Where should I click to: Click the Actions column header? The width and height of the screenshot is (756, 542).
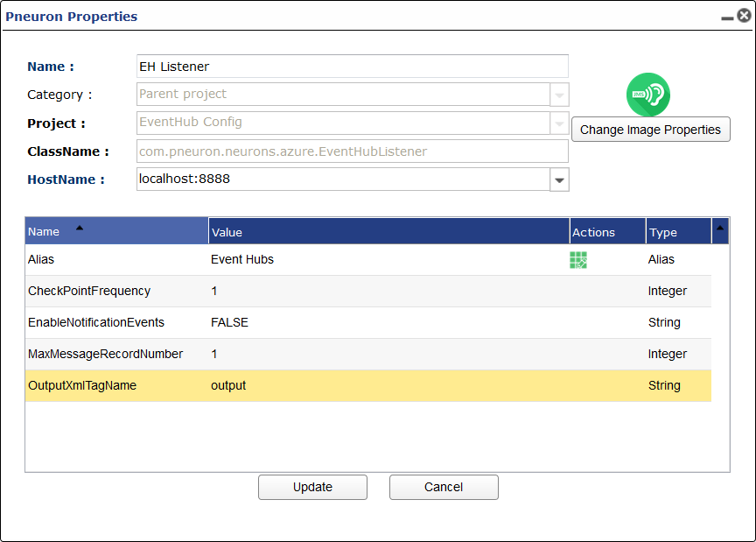click(607, 231)
